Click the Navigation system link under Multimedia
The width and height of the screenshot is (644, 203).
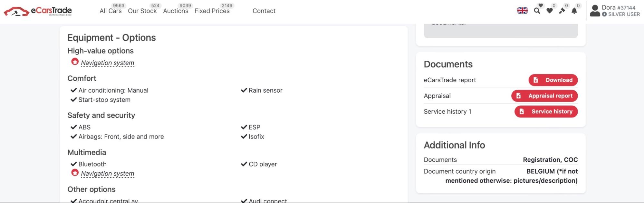coord(108,174)
